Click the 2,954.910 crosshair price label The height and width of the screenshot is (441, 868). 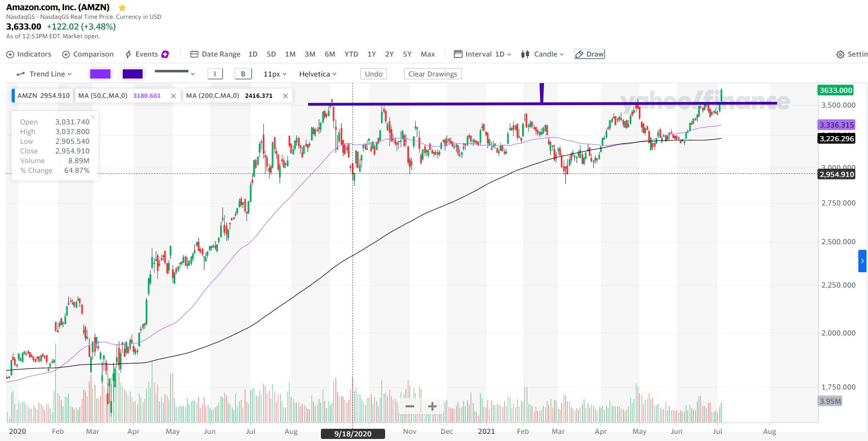[x=836, y=174]
